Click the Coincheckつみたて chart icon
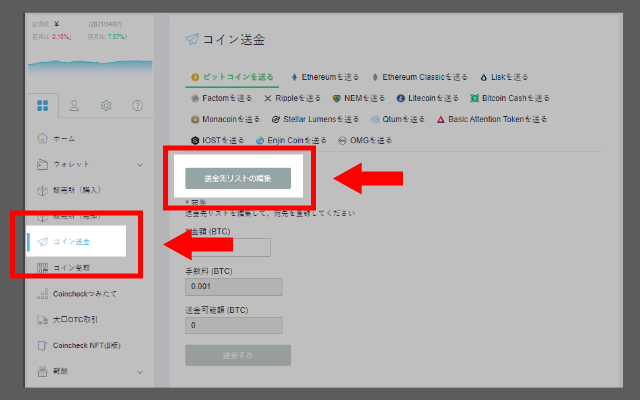This screenshot has width=640, height=400. point(42,294)
